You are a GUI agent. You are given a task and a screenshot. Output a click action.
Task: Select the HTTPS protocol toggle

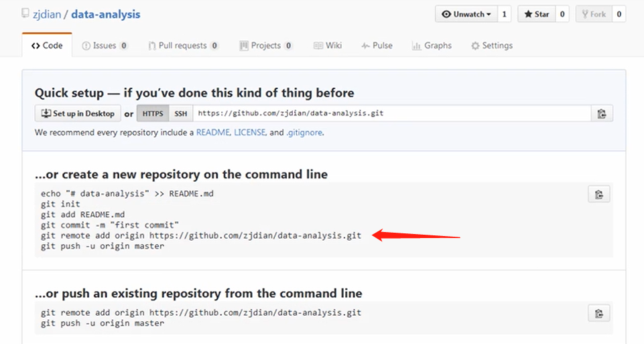[x=153, y=113]
